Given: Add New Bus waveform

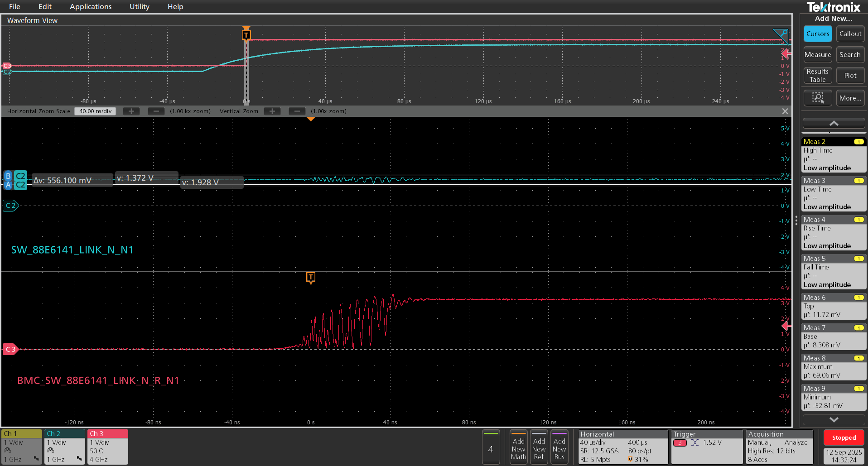Looking at the screenshot, I should tap(559, 447).
